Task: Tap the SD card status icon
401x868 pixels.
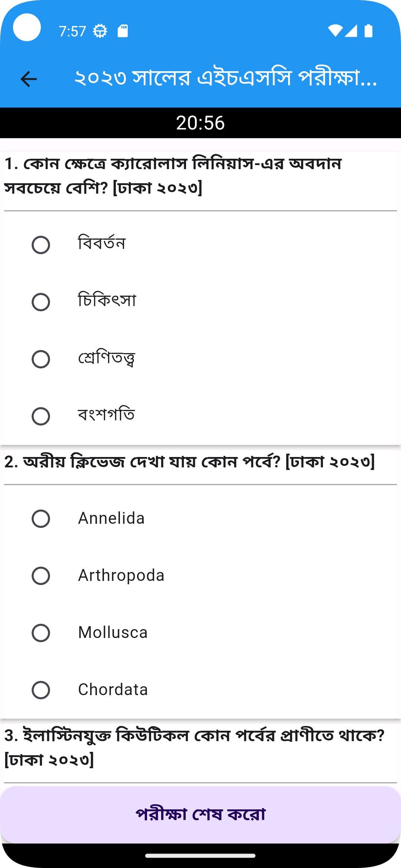Action: tap(123, 31)
